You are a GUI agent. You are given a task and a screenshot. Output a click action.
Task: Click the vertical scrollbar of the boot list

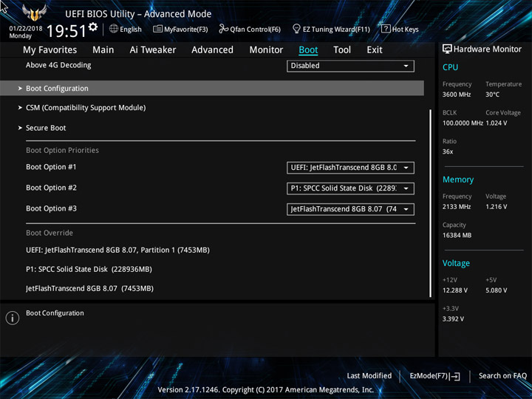pyautogui.click(x=431, y=203)
